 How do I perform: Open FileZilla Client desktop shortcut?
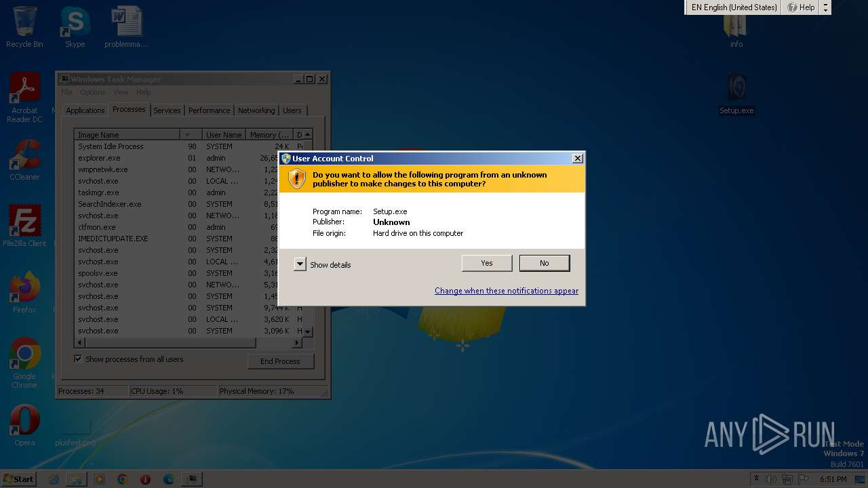coord(24,226)
